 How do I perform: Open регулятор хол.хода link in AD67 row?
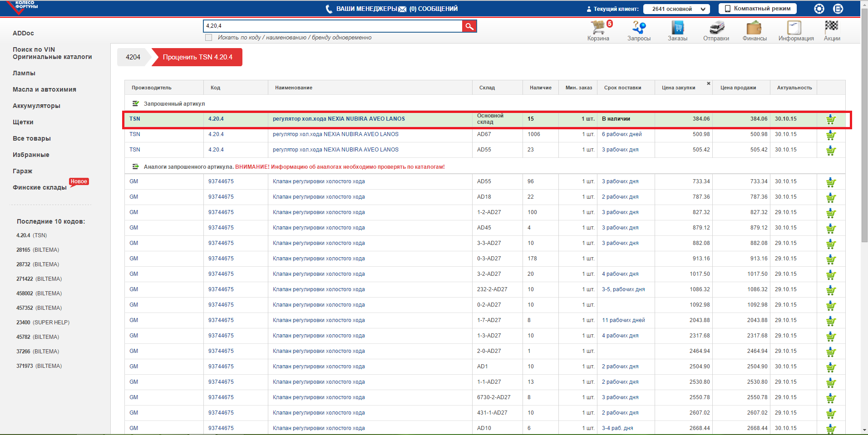coord(335,134)
